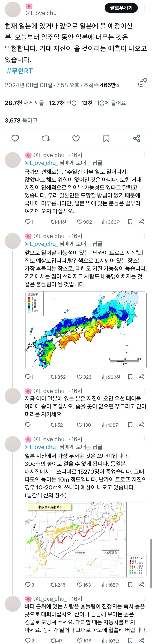Open the seismic intensity map image

point(86,330)
